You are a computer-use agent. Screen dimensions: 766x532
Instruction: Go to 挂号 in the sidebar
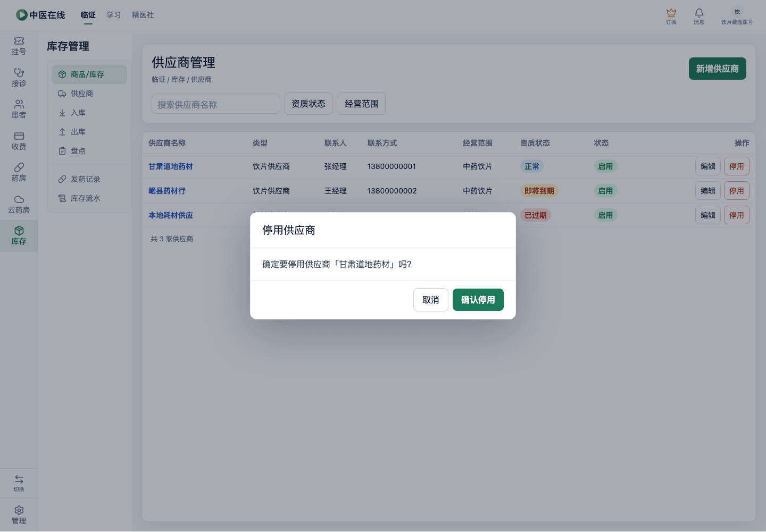click(19, 46)
